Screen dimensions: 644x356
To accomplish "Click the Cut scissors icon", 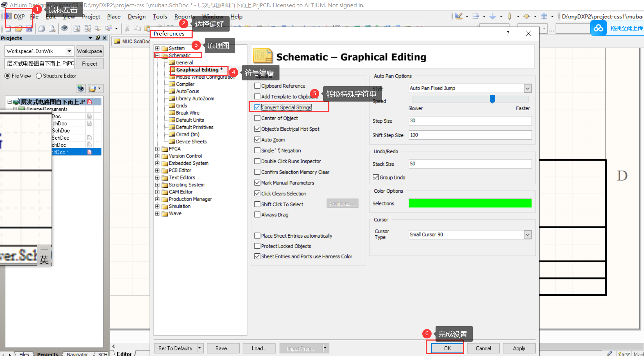I will click(127, 28).
